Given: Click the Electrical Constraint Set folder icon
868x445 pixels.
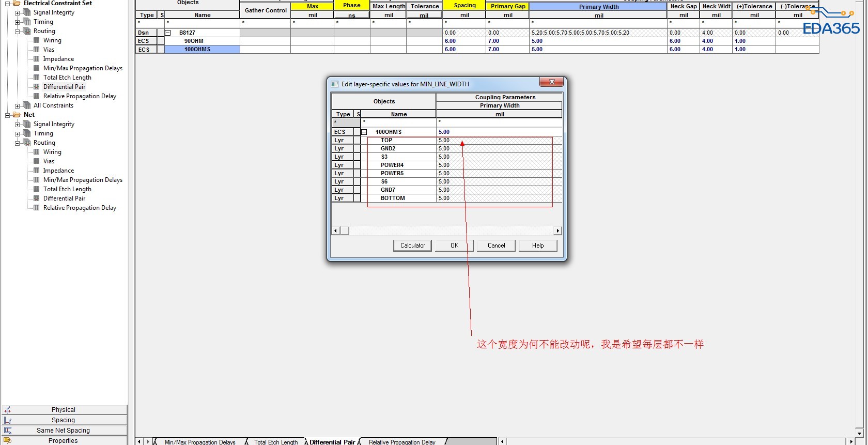Looking at the screenshot, I should [x=17, y=3].
